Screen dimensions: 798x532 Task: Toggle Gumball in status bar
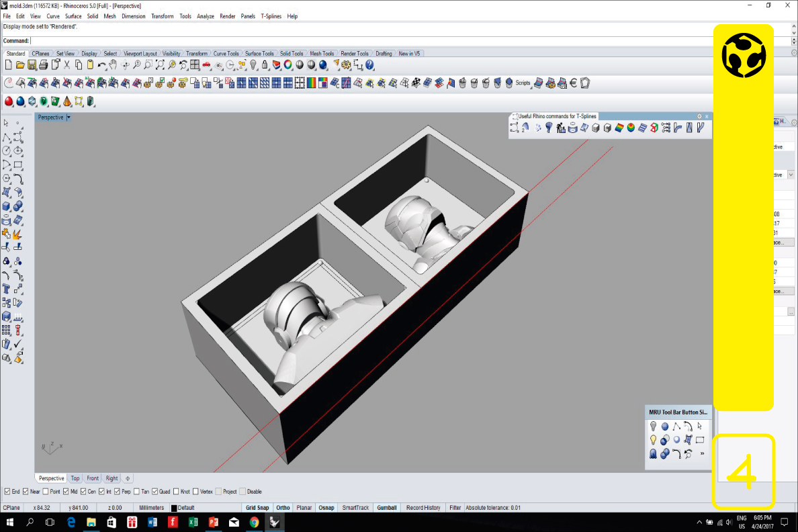pos(387,508)
